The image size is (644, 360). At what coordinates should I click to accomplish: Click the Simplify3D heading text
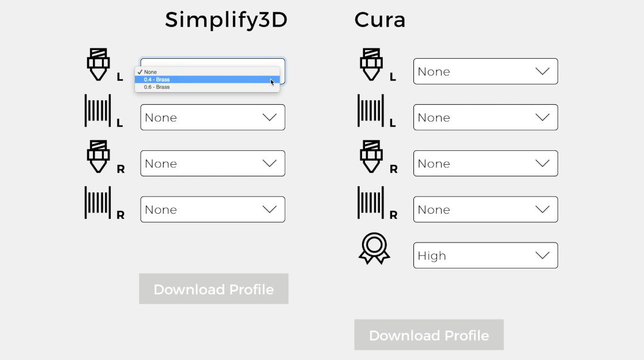(x=227, y=20)
